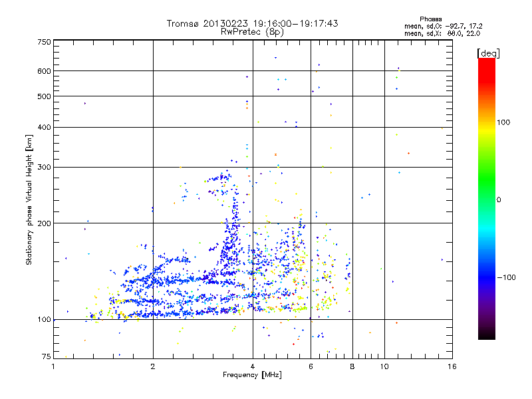The image size is (532, 399).
Task: Click the '[deg]' colorbar unit label
Action: (x=488, y=53)
